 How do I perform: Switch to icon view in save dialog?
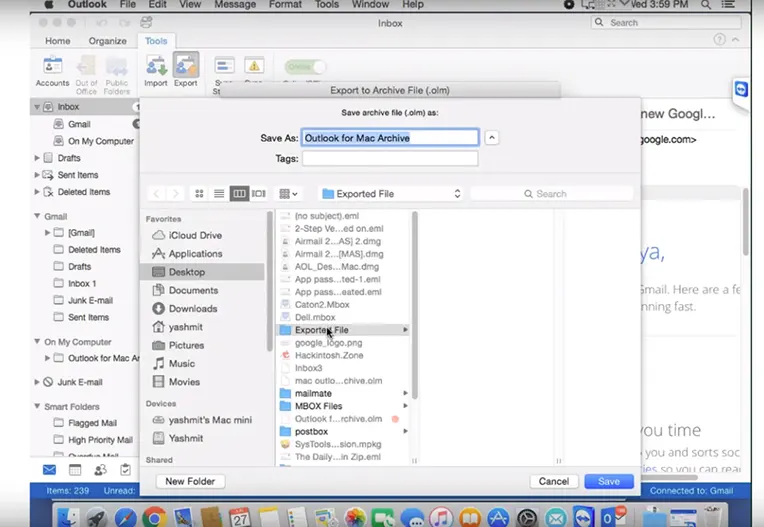[199, 194]
